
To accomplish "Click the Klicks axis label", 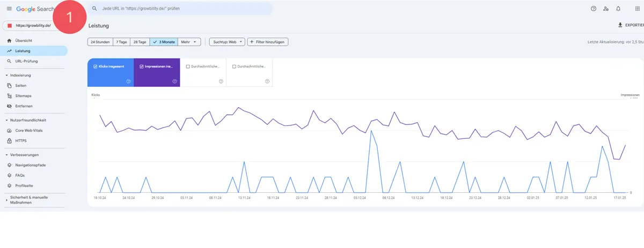I will click(x=96, y=95).
